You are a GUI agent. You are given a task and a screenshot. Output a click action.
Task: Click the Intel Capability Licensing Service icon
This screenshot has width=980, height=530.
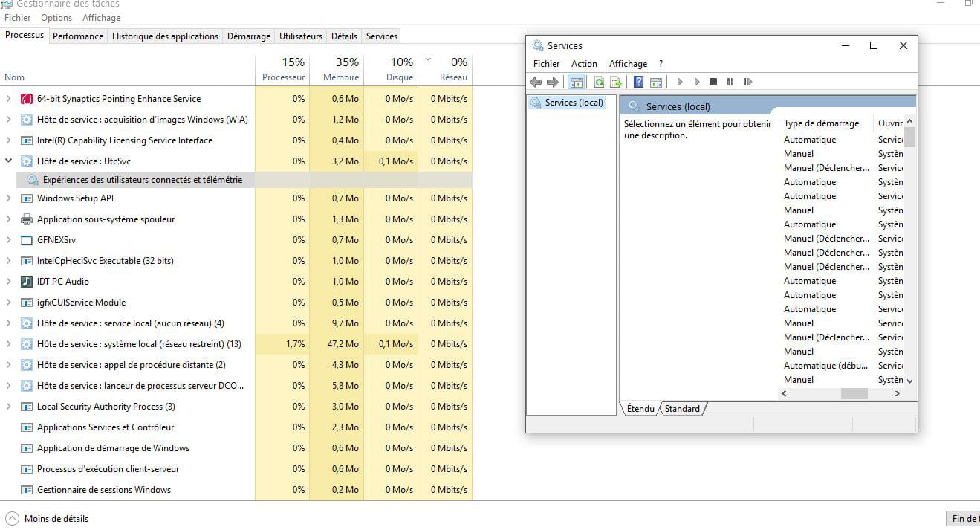point(27,140)
